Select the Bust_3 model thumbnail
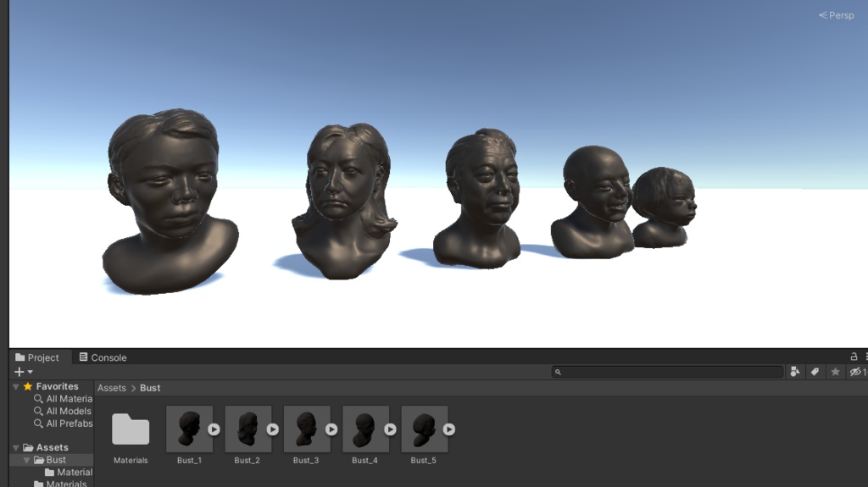Screen dimensions: 868x487 coord(307,429)
